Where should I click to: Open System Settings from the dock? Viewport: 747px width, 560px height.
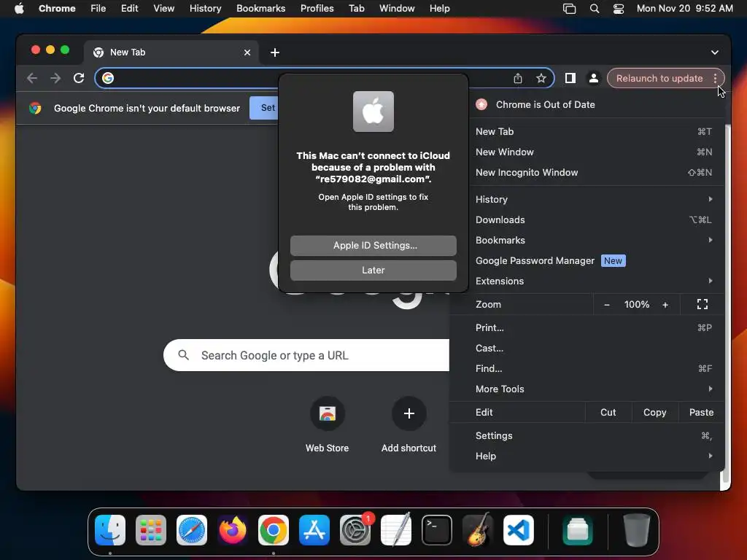pyautogui.click(x=355, y=530)
